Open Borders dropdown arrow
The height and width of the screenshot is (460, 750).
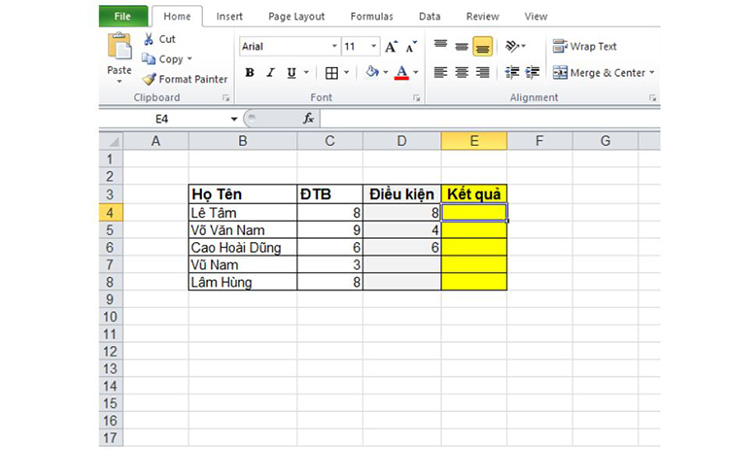click(x=346, y=73)
